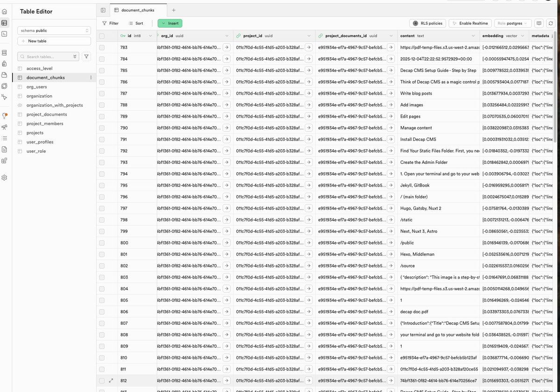This screenshot has height=392, width=560.
Task: Open the API Docs page icon
Action: point(4,149)
